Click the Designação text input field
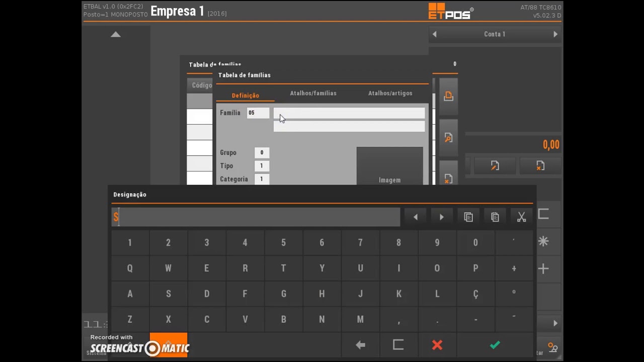This screenshot has width=644, height=362. tap(256, 217)
